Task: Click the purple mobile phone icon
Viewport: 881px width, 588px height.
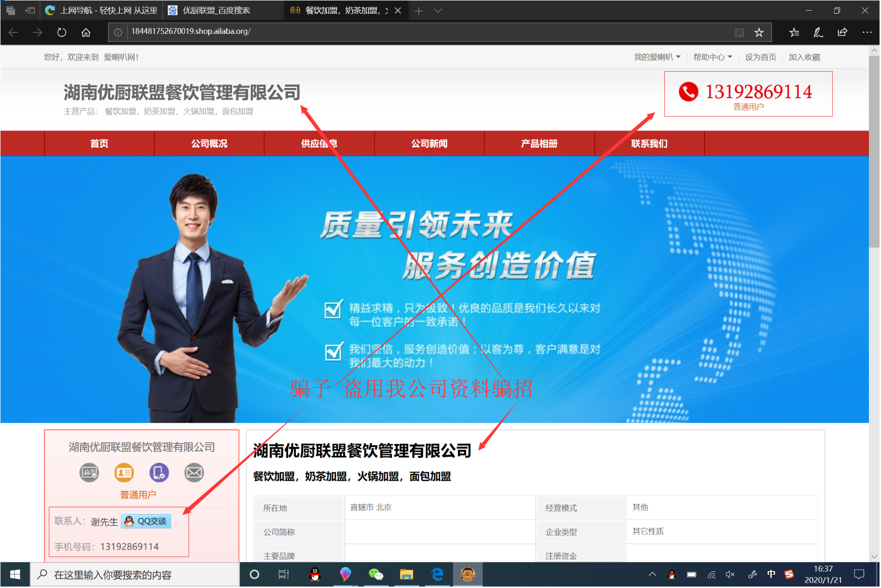Action: coord(159,472)
